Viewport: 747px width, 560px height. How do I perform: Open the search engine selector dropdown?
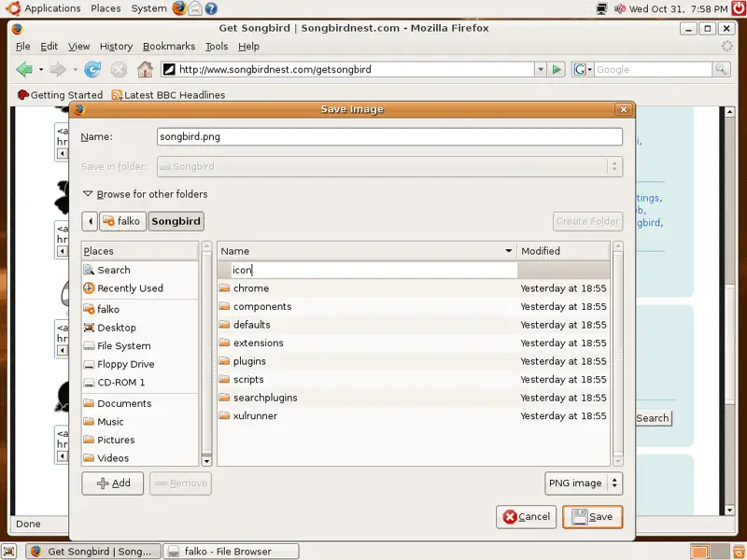582,69
